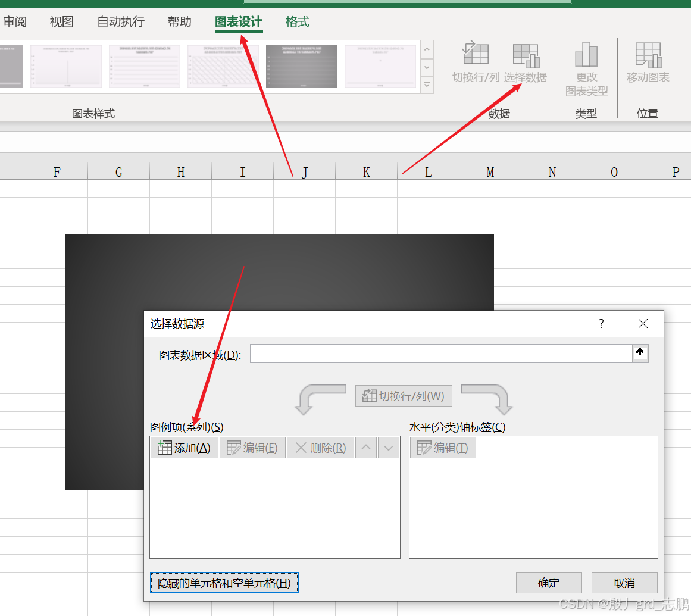Select the chart style thumbnail with gridlines
Screen dimensions: 691x616
coord(145,67)
